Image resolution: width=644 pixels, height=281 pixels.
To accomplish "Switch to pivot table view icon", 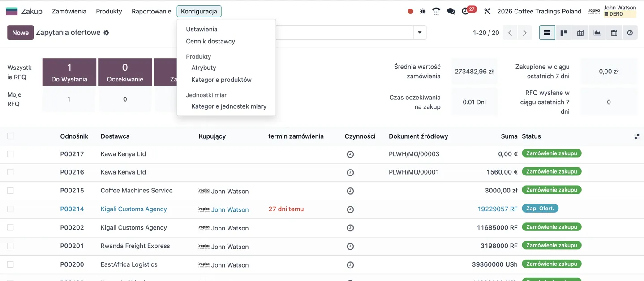I will coord(580,33).
